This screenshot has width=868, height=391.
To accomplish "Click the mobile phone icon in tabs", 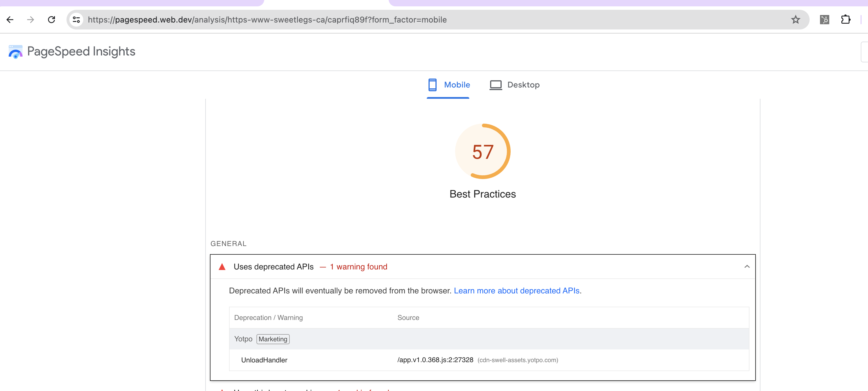I will click(432, 85).
